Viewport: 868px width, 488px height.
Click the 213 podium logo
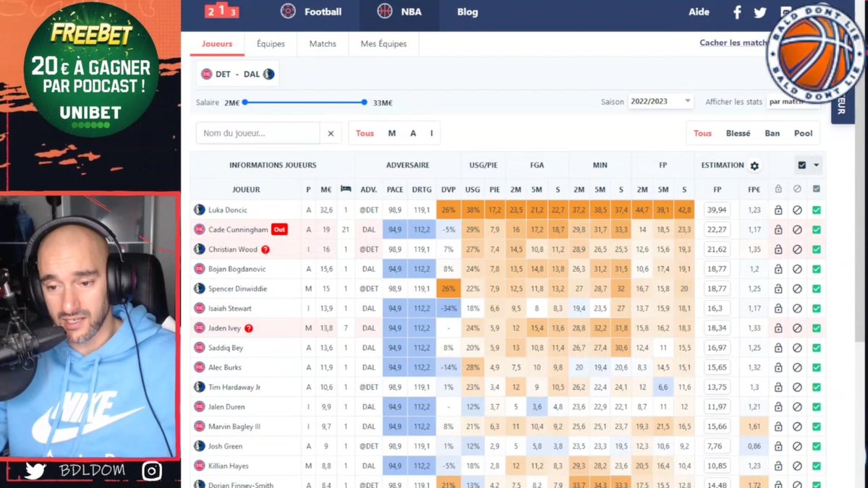(x=223, y=11)
